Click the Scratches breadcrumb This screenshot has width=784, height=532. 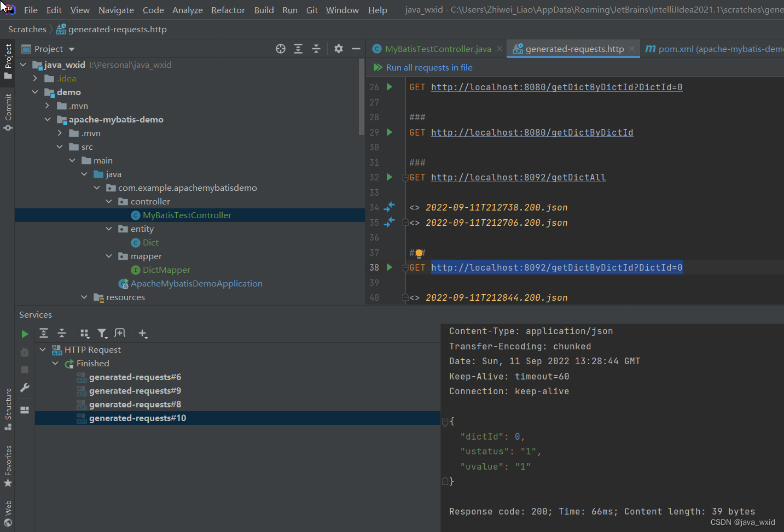27,29
